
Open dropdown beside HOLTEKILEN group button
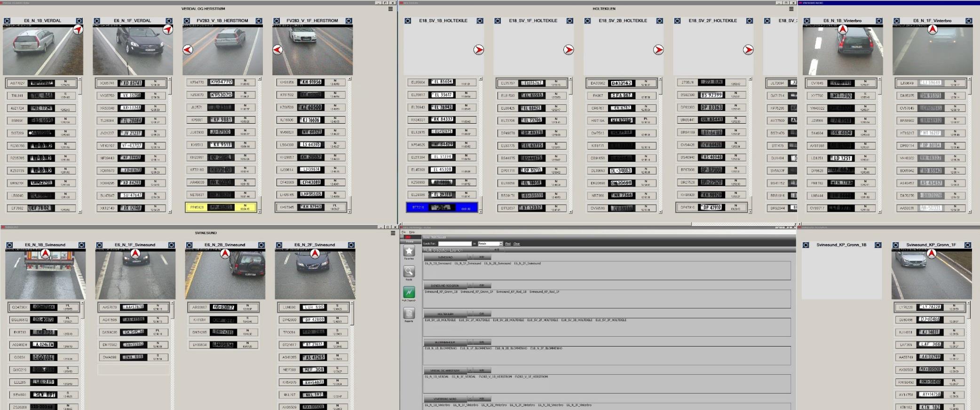(x=470, y=314)
